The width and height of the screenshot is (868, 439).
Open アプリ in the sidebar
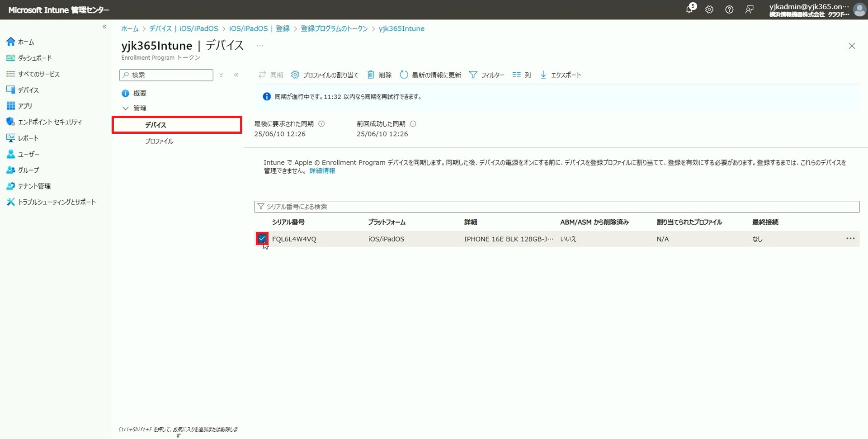coord(19,106)
